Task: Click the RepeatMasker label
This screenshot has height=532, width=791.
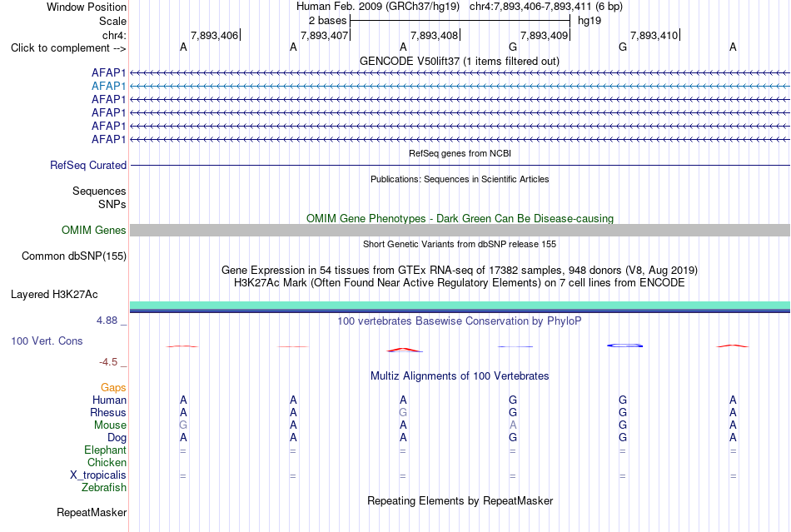Action: coord(92,513)
